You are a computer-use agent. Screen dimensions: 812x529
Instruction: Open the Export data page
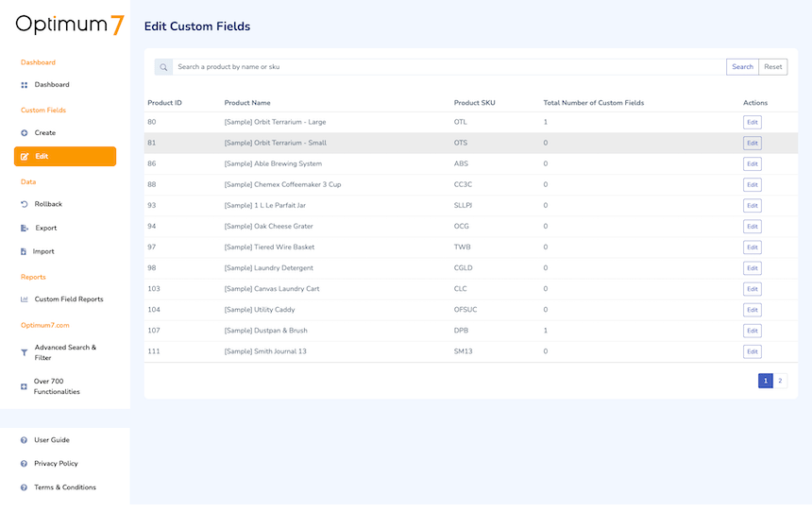click(46, 228)
